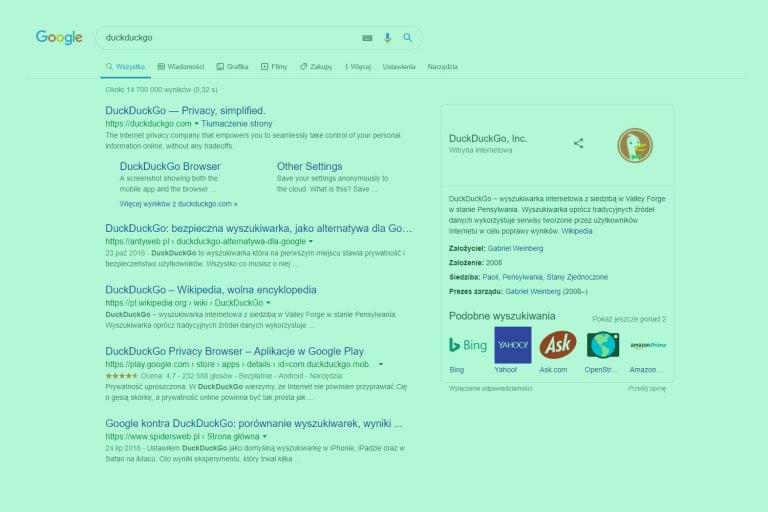Switch to the Grafika tab
This screenshot has width=768, height=512.
233,67
